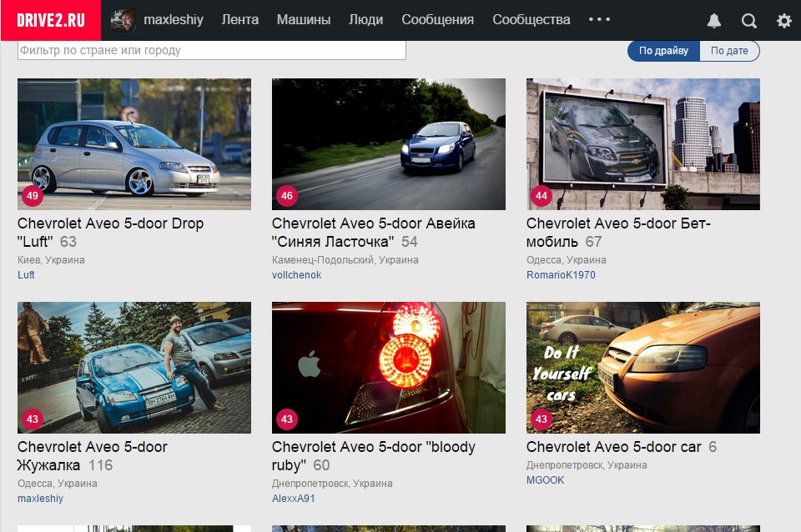Open the billboard Бет-мобиль thumbnail

click(643, 144)
